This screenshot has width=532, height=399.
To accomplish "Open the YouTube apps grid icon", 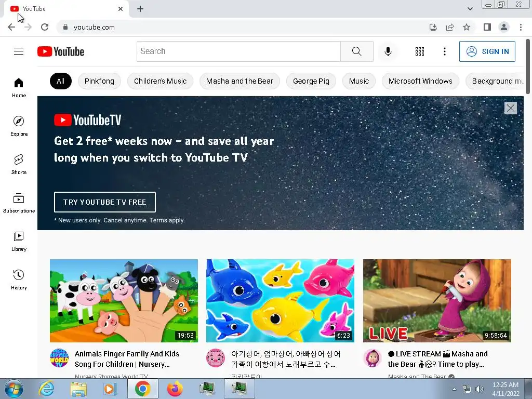I will click(x=420, y=51).
